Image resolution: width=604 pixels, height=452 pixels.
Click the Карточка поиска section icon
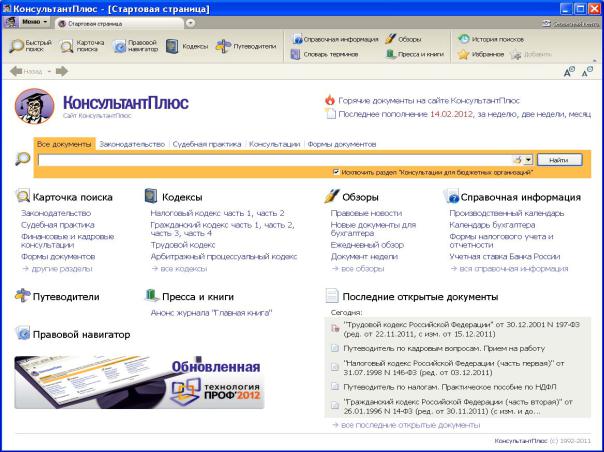click(23, 196)
